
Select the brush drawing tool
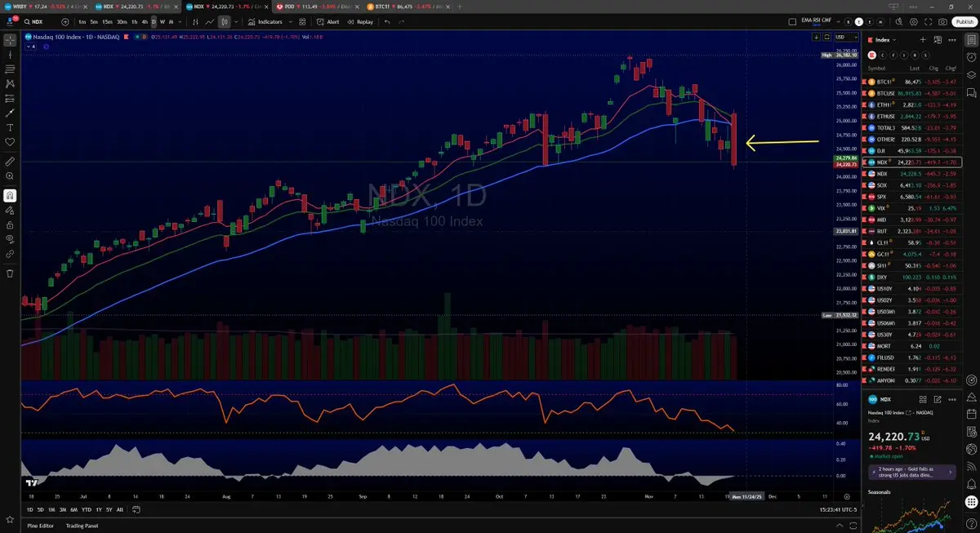(10, 113)
